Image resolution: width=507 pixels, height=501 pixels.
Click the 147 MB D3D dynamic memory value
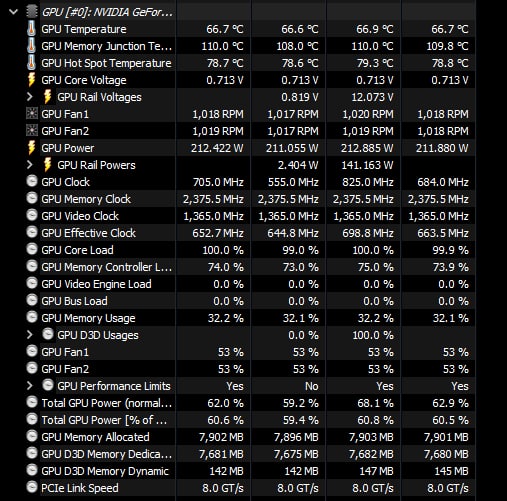[x=377, y=471]
